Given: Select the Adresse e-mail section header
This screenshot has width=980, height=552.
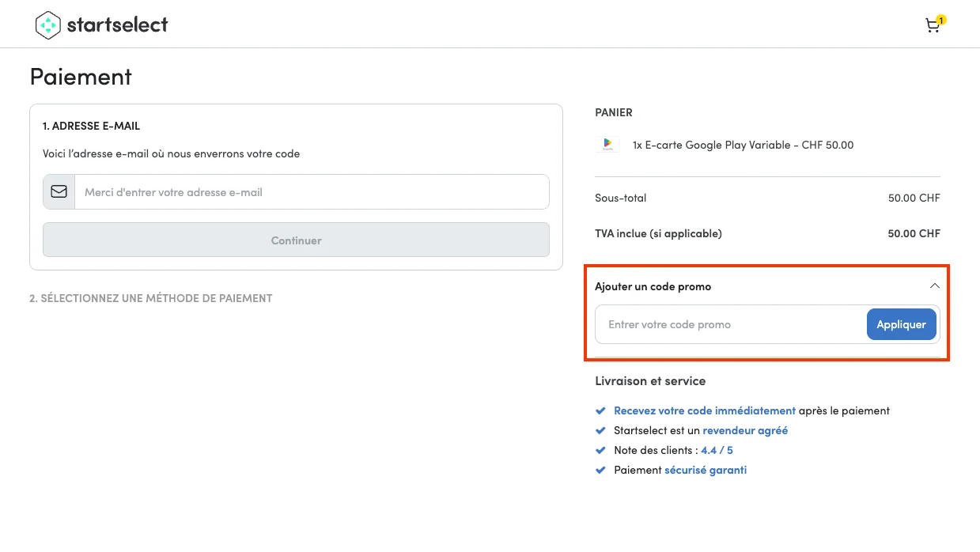Looking at the screenshot, I should pyautogui.click(x=91, y=126).
